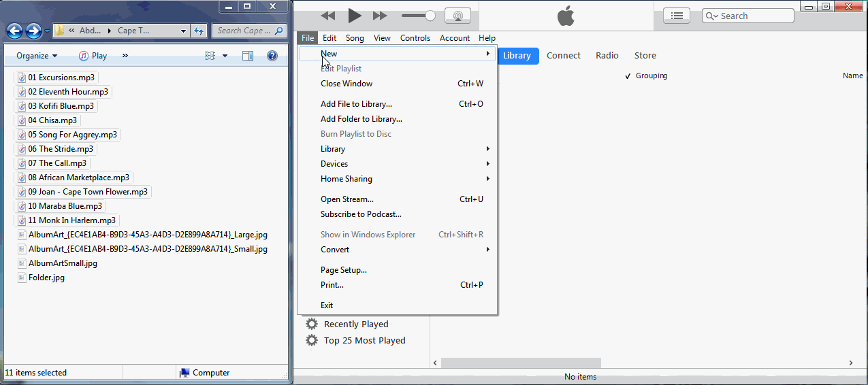
Task: Choose Subscribe to Podcast entry
Action: 398,214
